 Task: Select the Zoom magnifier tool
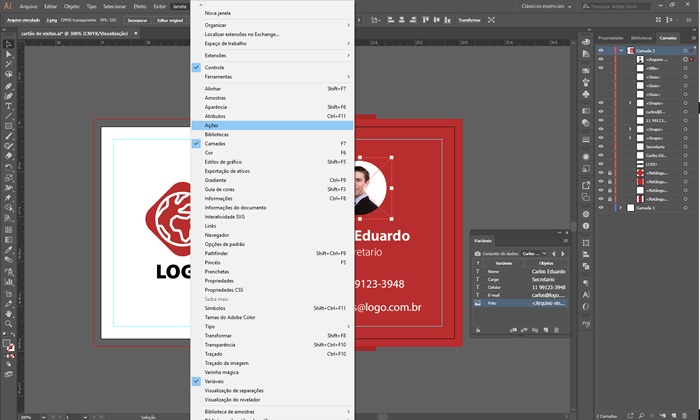click(x=8, y=324)
